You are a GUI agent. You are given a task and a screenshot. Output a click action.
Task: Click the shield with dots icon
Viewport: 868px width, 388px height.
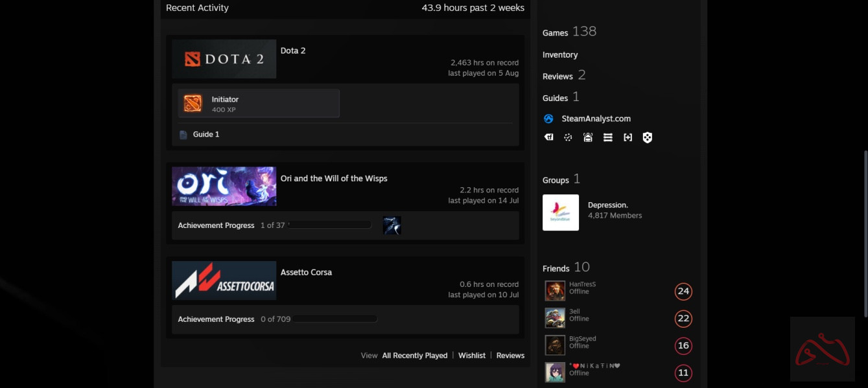point(647,137)
